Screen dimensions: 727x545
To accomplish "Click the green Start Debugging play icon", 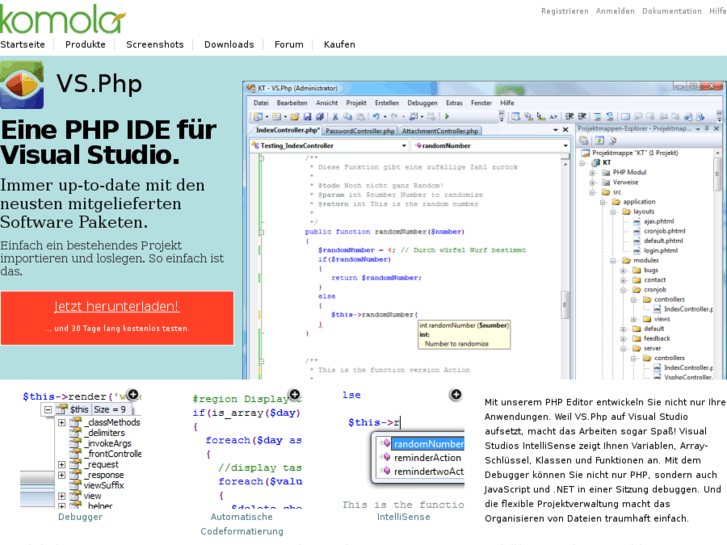I will click(x=447, y=116).
